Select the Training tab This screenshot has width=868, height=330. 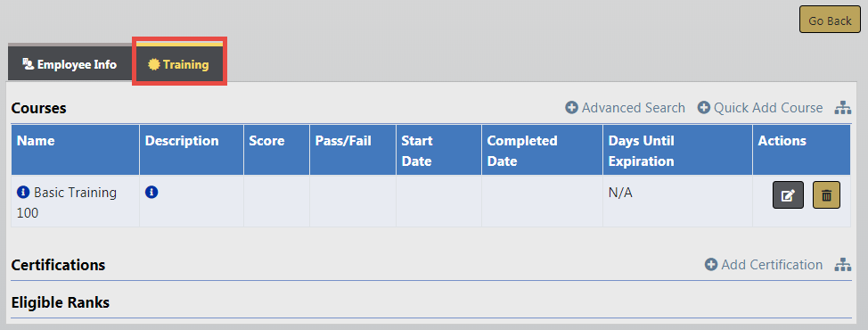179,62
